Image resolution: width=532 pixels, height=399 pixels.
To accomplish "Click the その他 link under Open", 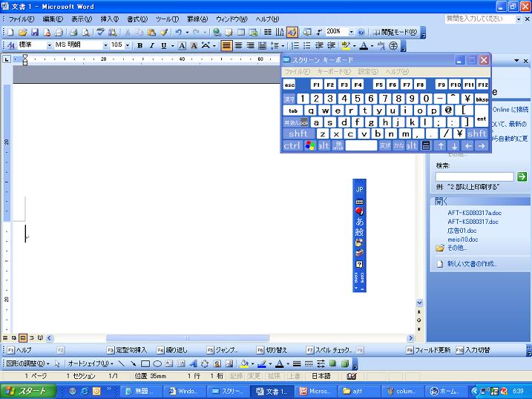I will pos(456,248).
